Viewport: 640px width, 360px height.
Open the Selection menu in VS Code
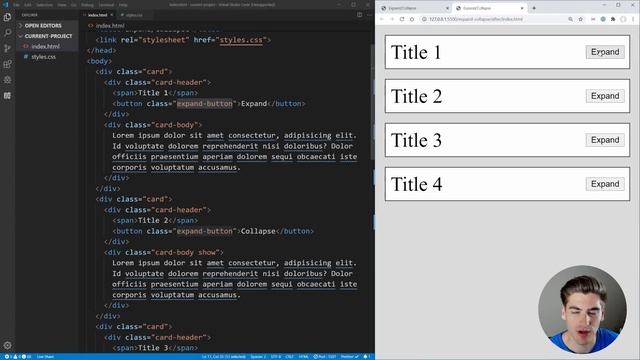[44, 5]
